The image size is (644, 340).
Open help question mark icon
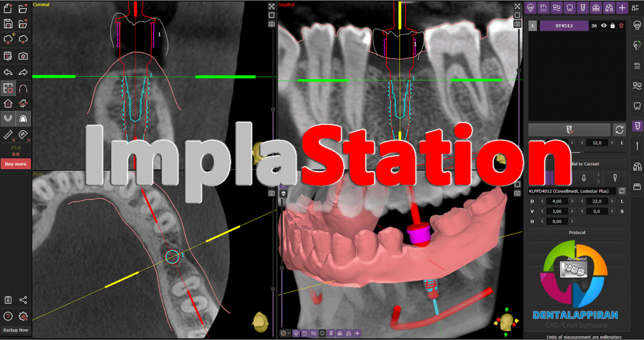pos(8,316)
